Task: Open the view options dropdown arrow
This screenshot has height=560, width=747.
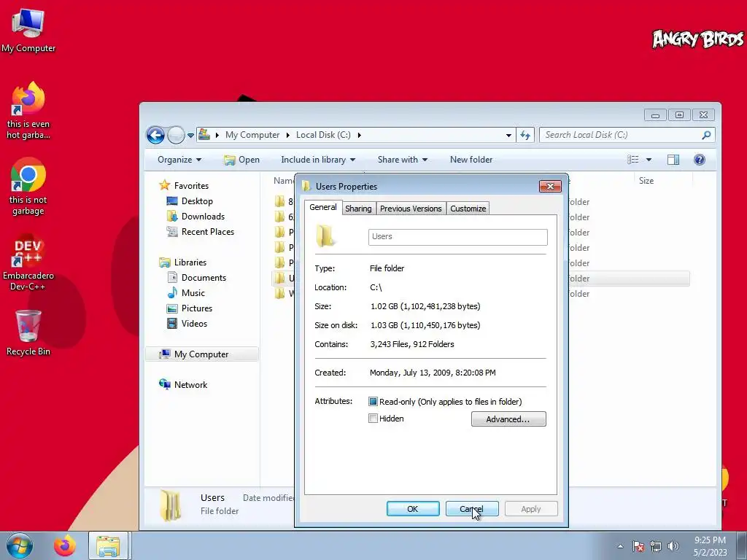Action: tap(649, 160)
